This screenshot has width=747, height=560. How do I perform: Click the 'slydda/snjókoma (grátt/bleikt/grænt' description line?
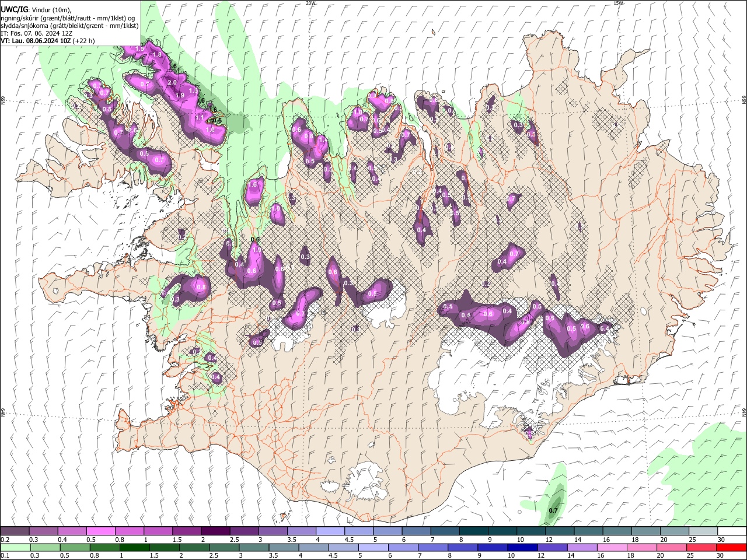coord(69,26)
